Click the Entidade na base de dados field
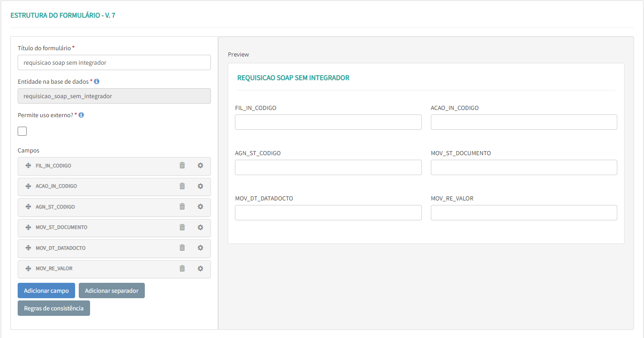This screenshot has height=338, width=644. click(114, 96)
